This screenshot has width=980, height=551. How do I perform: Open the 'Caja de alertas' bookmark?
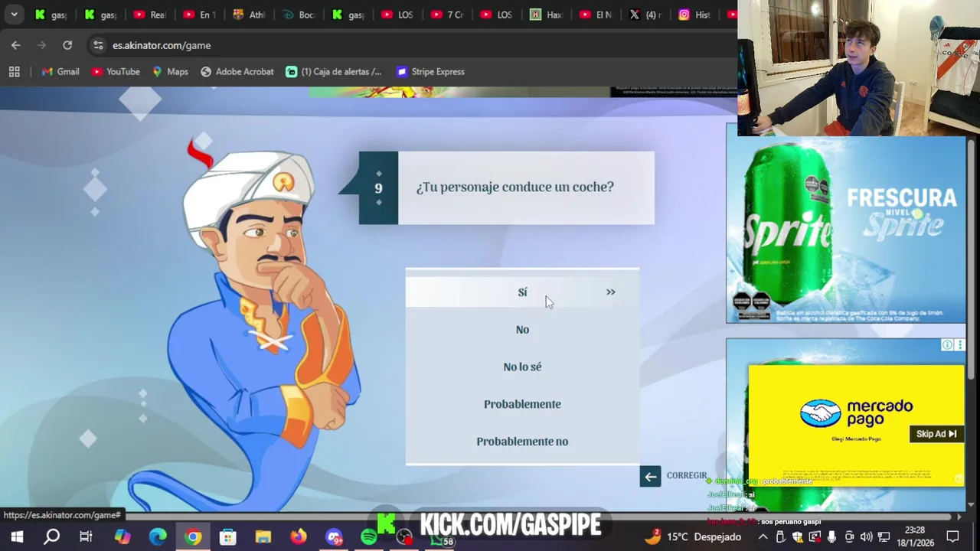[334, 72]
